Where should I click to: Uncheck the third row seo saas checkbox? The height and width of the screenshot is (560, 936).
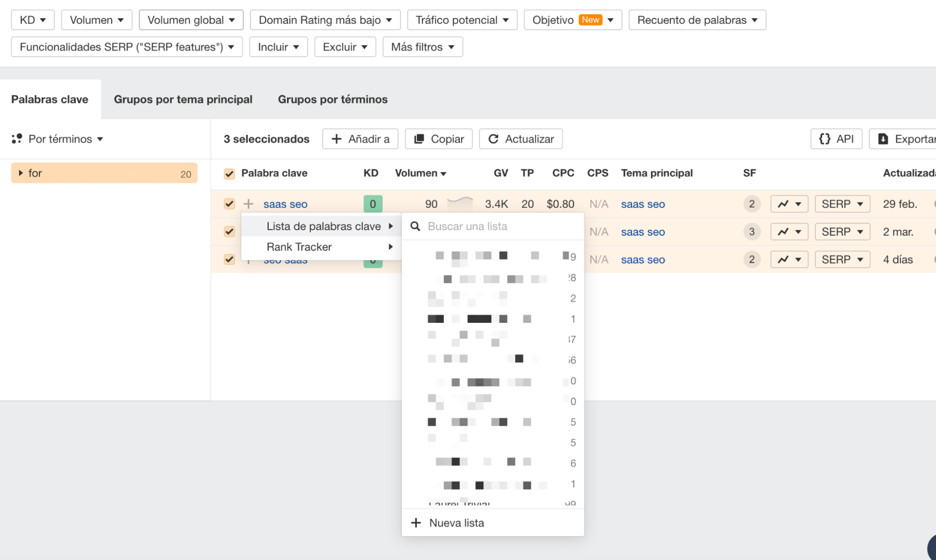point(229,259)
